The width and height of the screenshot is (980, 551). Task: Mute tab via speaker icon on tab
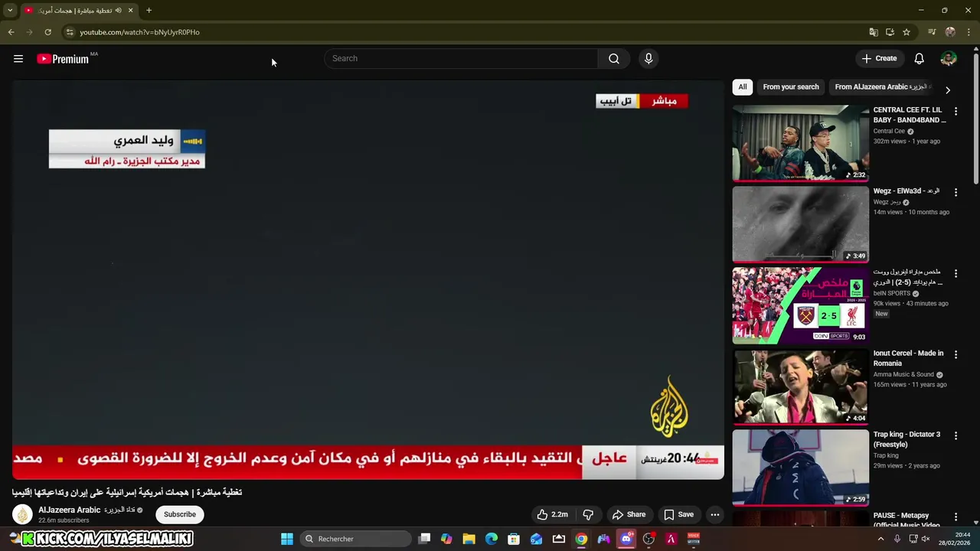(x=118, y=11)
